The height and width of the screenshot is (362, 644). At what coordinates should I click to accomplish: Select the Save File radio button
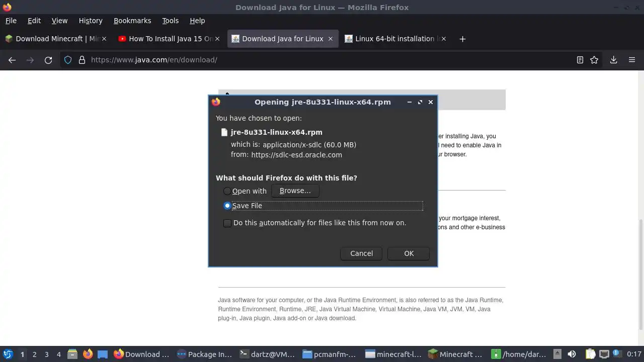227,206
